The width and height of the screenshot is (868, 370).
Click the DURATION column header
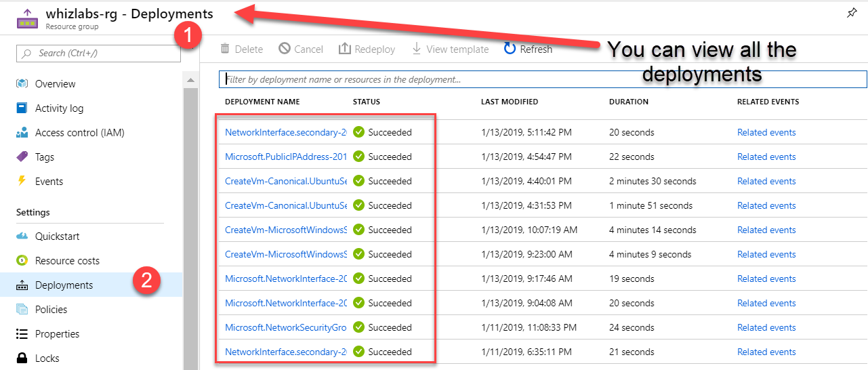pyautogui.click(x=629, y=102)
